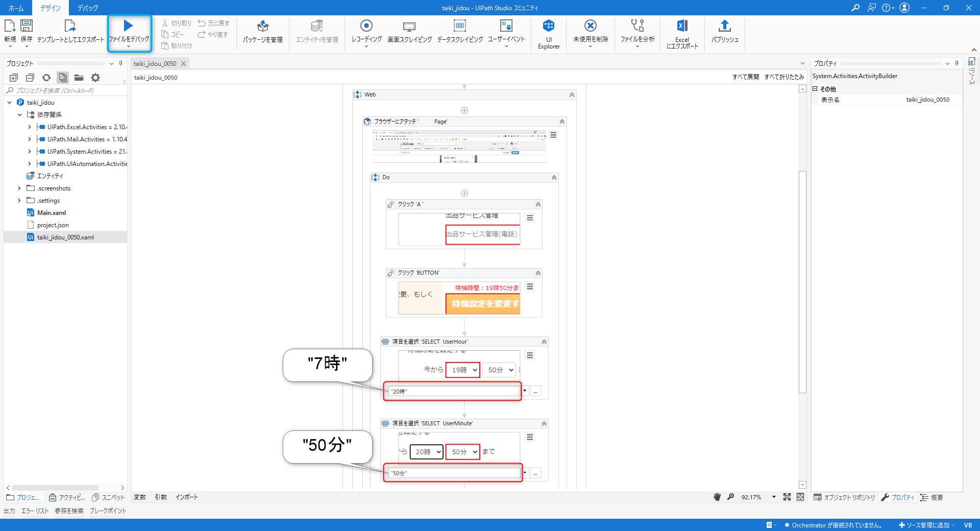This screenshot has height=531, width=980.
Task: Open expression editor for UserHour item
Action: [x=535, y=392]
